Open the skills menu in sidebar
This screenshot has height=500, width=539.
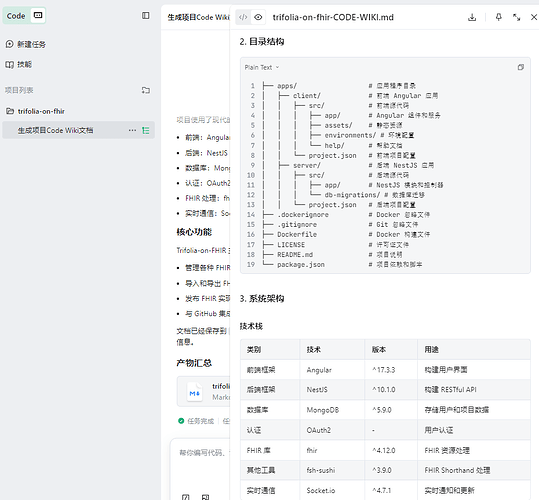[19, 64]
